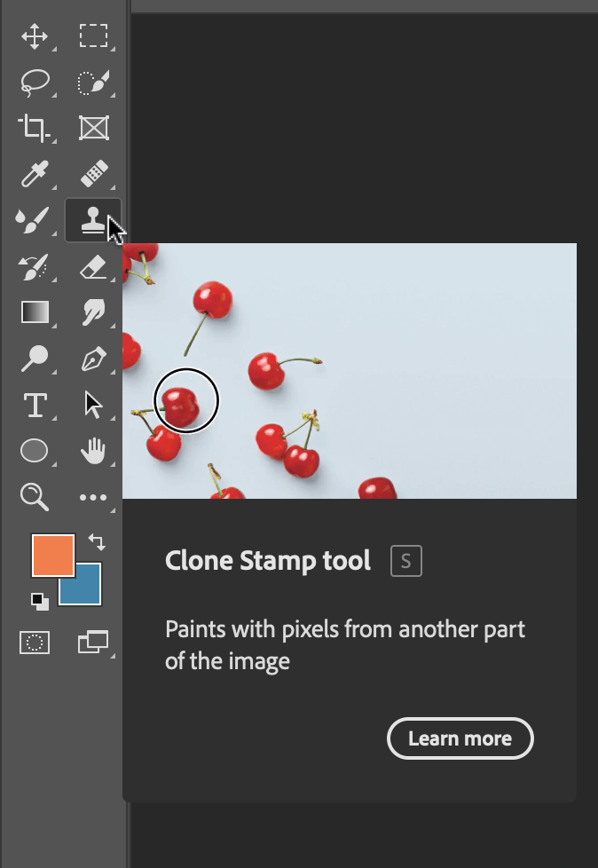This screenshot has width=598, height=868.
Task: Activate the Hand tool
Action: click(x=93, y=451)
